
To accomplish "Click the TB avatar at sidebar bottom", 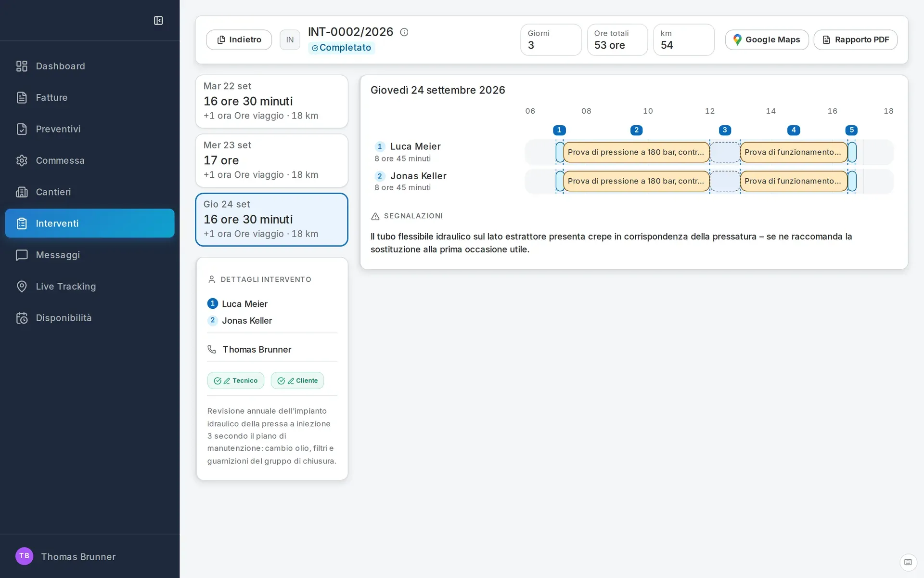I will (24, 556).
